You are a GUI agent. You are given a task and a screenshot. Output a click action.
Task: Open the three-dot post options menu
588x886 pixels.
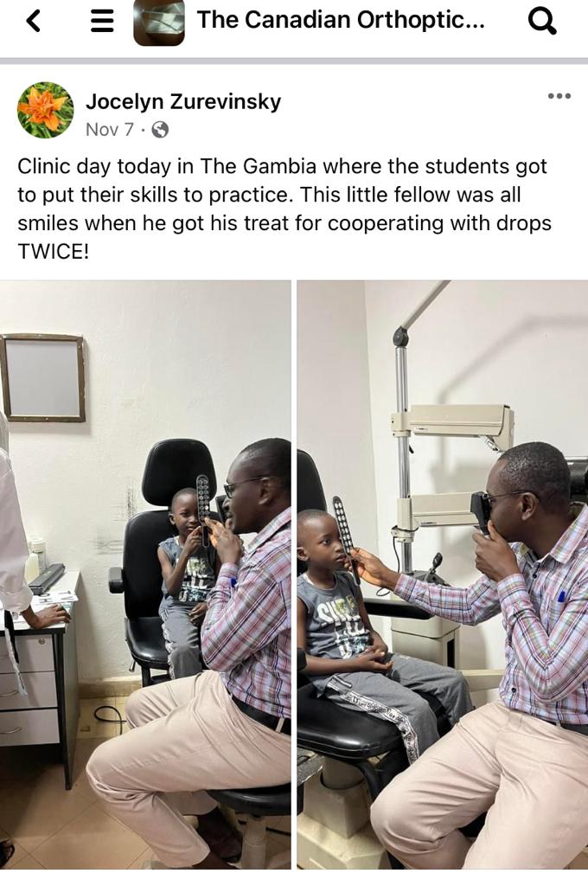tap(559, 96)
